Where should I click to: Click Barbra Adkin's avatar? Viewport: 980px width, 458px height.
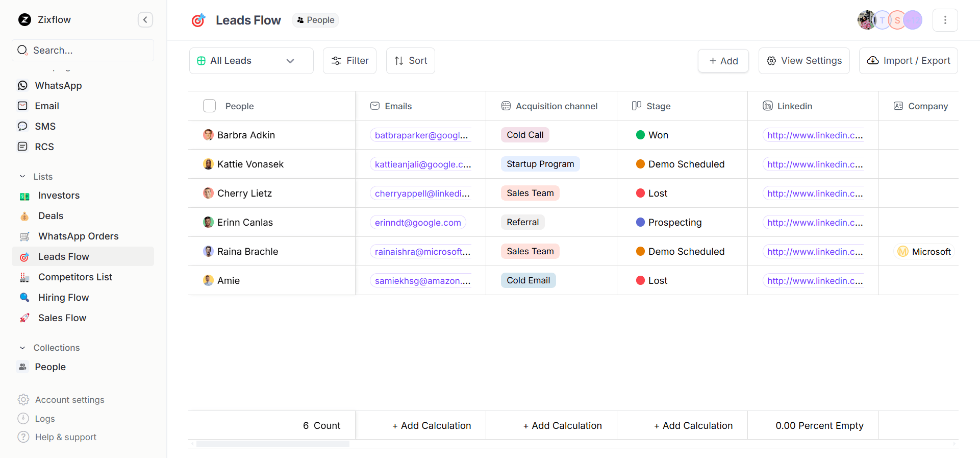click(x=208, y=135)
